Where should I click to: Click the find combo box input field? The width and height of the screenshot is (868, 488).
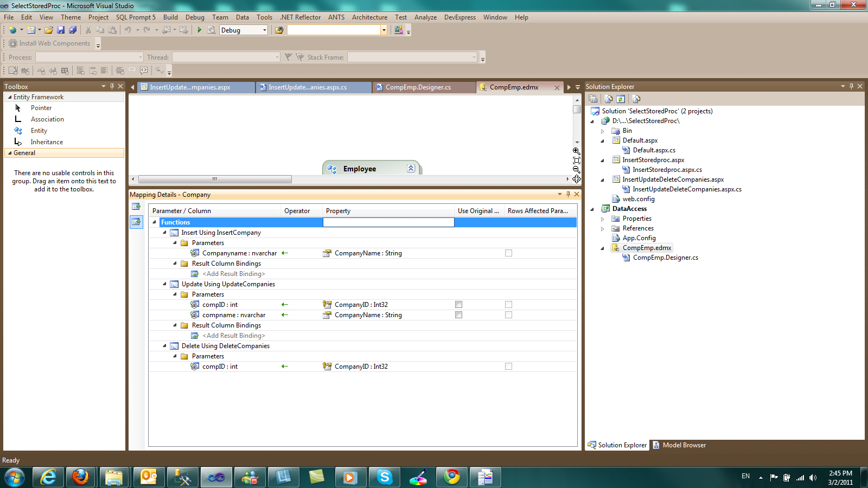[x=334, y=30]
